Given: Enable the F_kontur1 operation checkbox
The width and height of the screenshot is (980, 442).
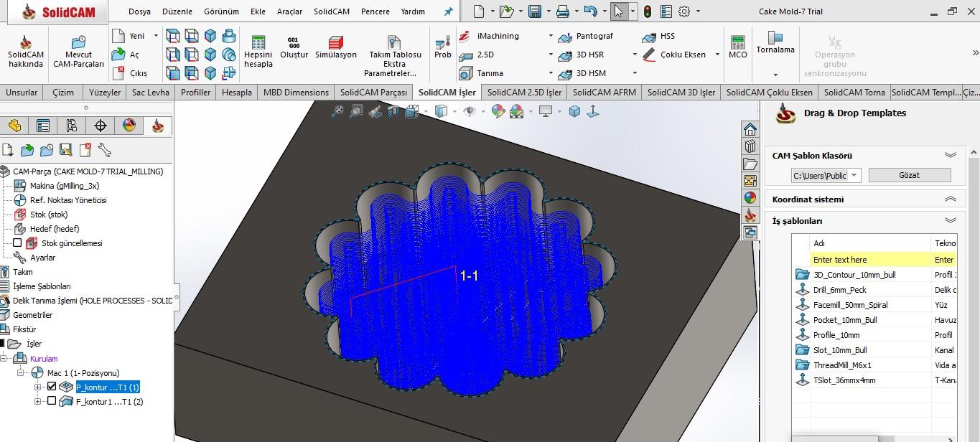Looking at the screenshot, I should (52, 402).
